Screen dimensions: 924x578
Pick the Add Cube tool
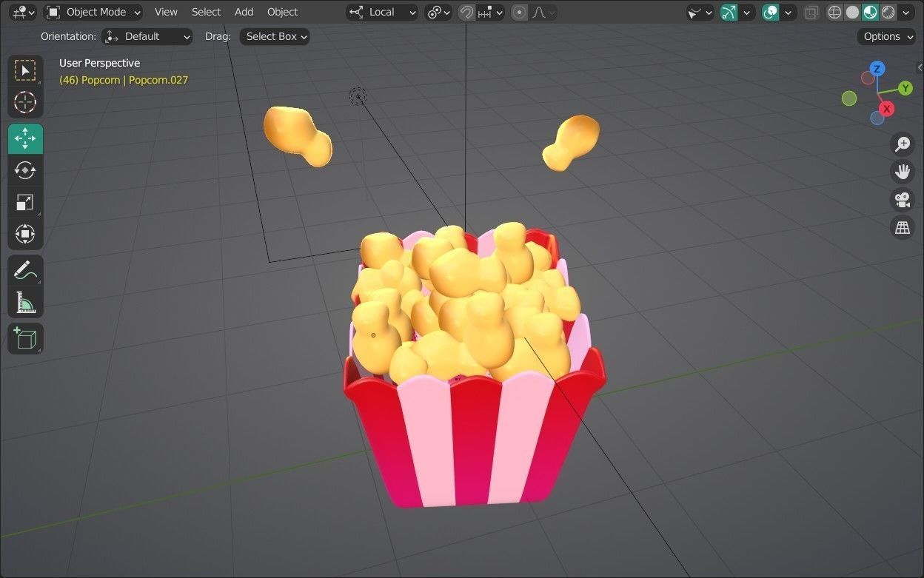(x=25, y=338)
